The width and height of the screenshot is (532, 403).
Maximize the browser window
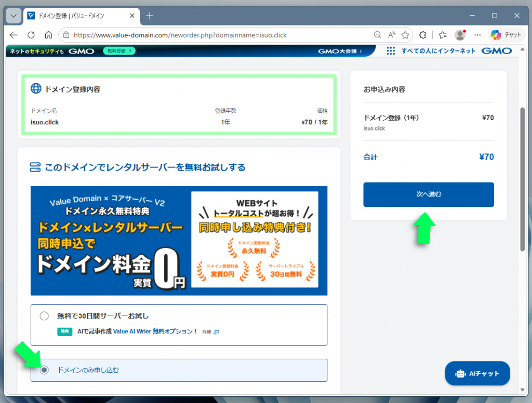pyautogui.click(x=495, y=16)
